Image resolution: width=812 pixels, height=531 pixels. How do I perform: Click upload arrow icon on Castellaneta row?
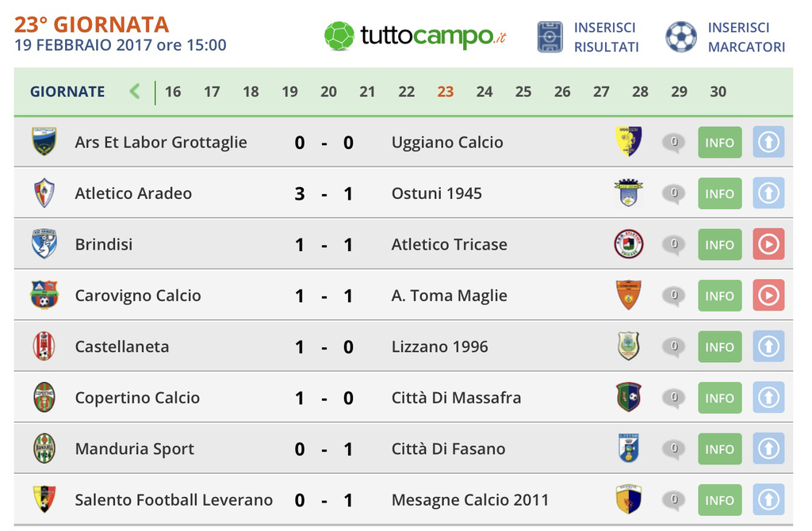pos(768,346)
